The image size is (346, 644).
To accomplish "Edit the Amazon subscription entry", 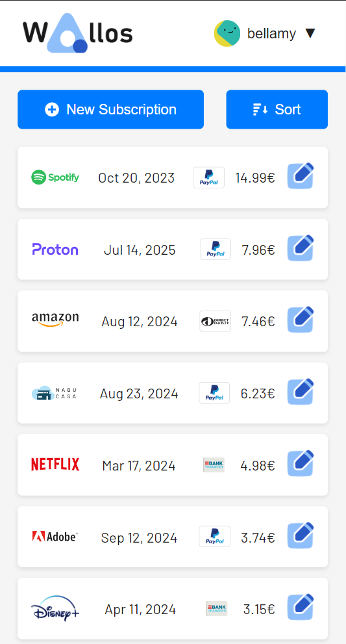I will (x=301, y=320).
